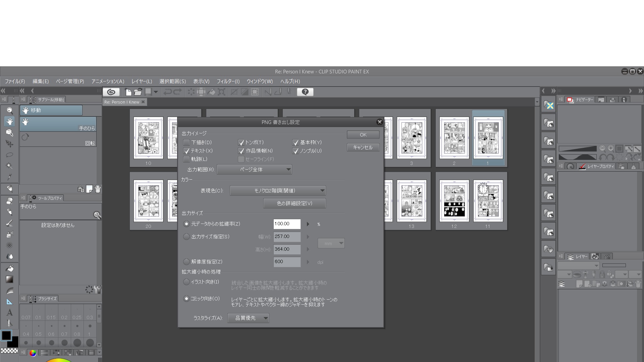Click the open file folder icon
The height and width of the screenshot is (362, 644).
coord(138,92)
